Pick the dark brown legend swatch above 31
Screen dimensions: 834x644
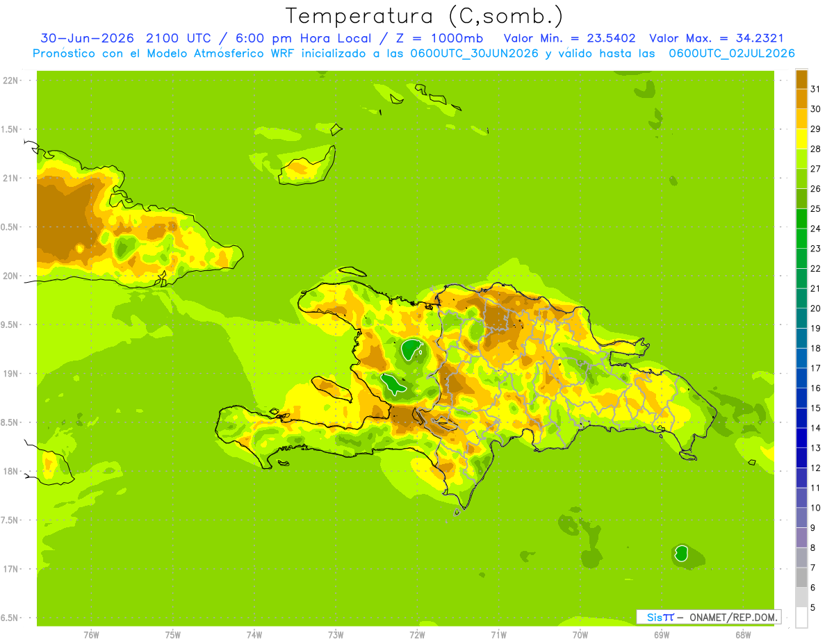[x=801, y=79]
